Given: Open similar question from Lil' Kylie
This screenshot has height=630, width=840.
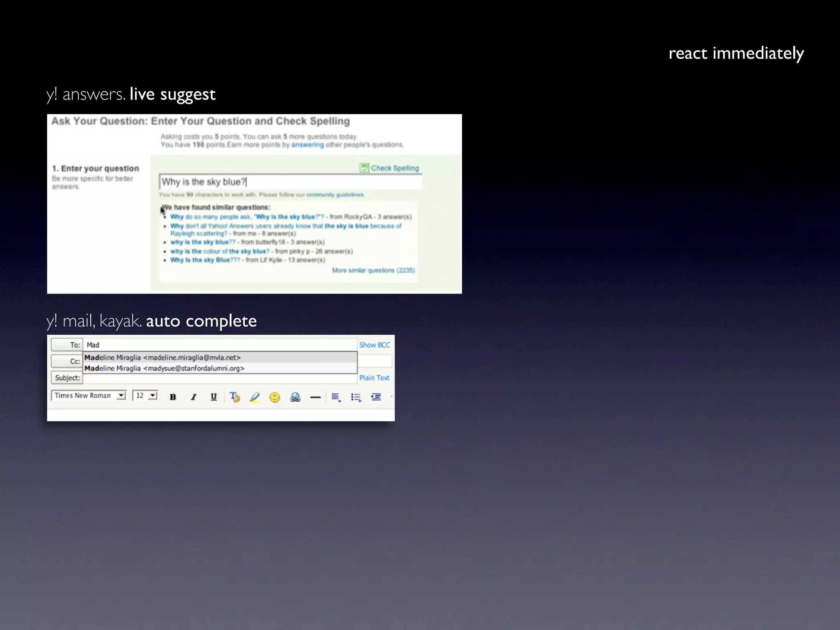Looking at the screenshot, I should 205,260.
